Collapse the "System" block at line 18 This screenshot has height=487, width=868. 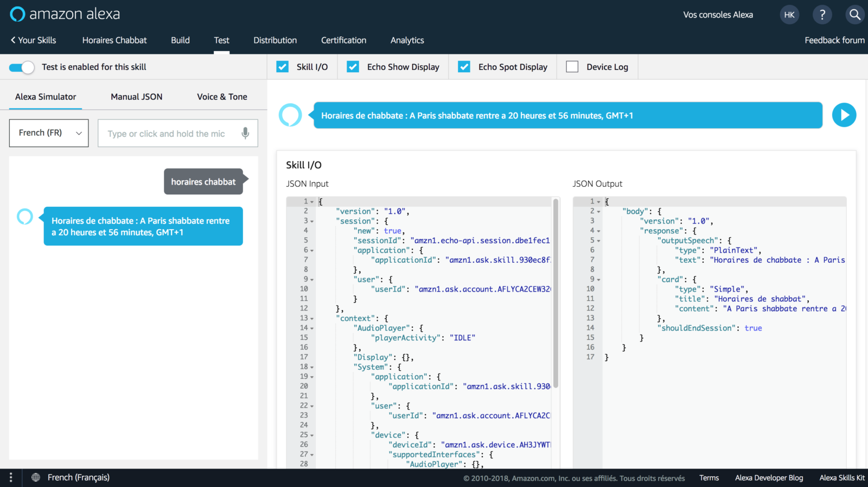[312, 368]
